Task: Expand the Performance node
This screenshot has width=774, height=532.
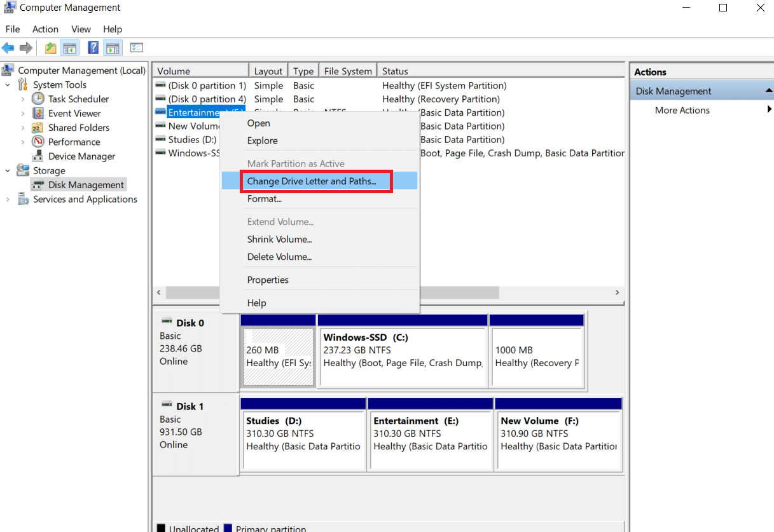Action: pos(23,142)
